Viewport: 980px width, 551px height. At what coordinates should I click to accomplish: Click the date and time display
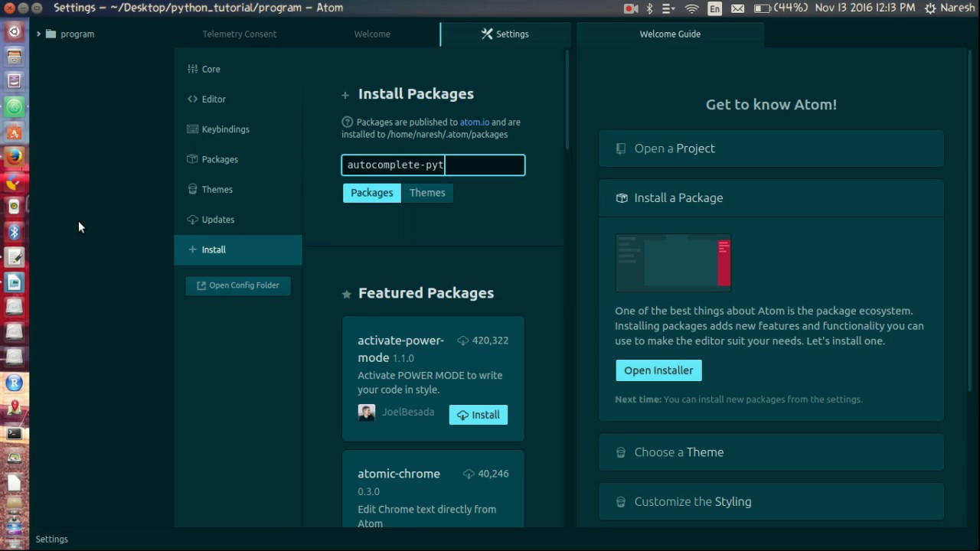(864, 8)
